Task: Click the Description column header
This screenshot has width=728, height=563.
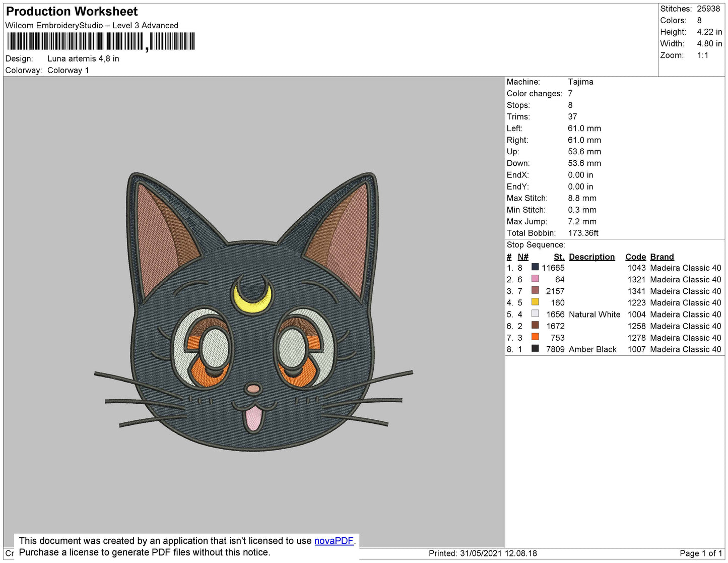Action: (591, 257)
